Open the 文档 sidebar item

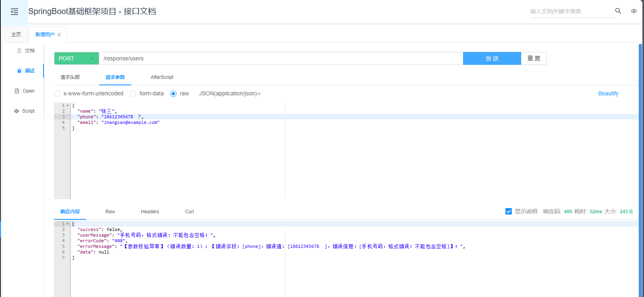coord(26,51)
